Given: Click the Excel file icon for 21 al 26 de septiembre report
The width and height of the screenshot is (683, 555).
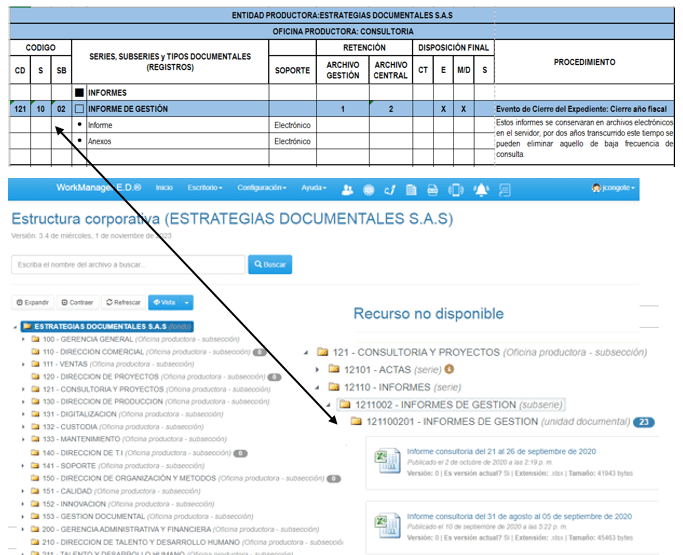Looking at the screenshot, I should [x=387, y=460].
